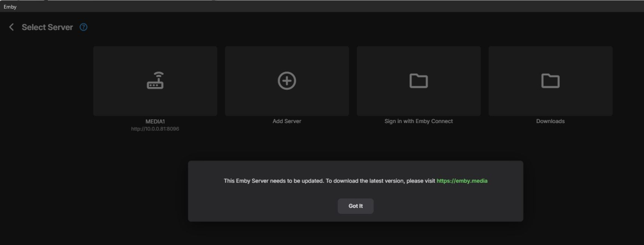Screen dimensions: 644x245
Task: Select the MEDIA1 server router icon card
Action: tap(155, 81)
